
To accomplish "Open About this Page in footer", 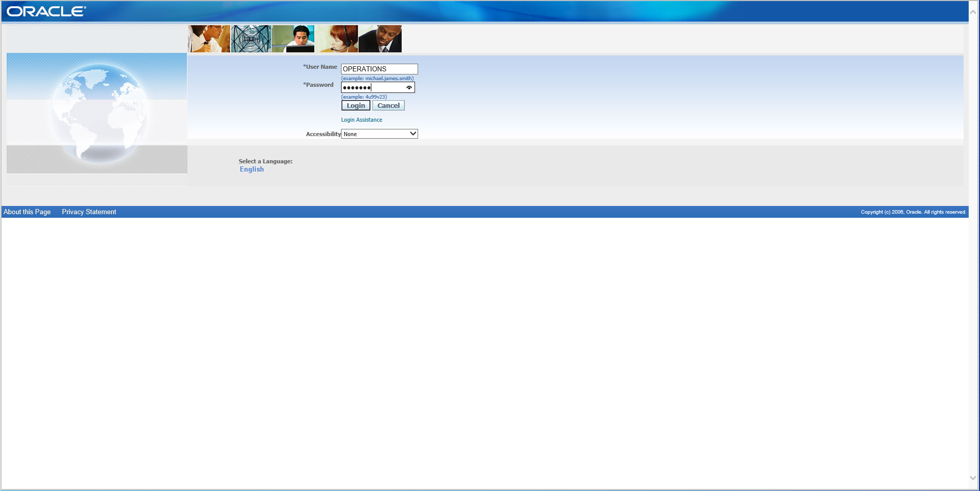I will [27, 212].
